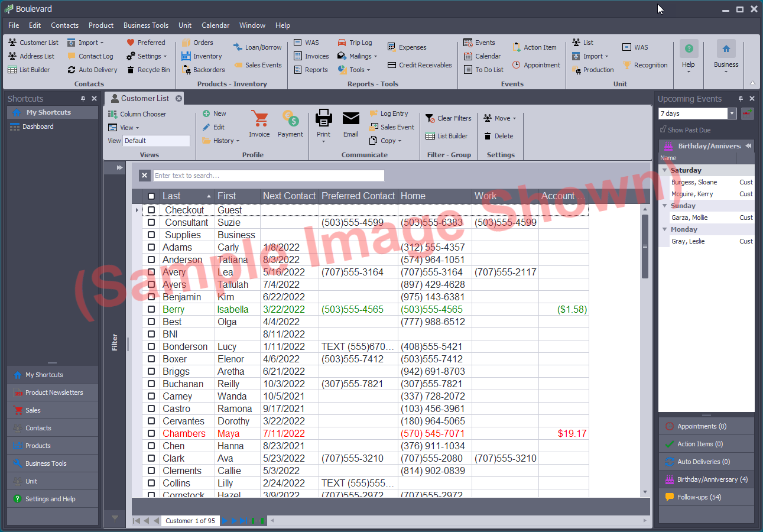Viewport: 763px width, 532px height.
Task: Open the Column Chooser
Action: point(141,113)
